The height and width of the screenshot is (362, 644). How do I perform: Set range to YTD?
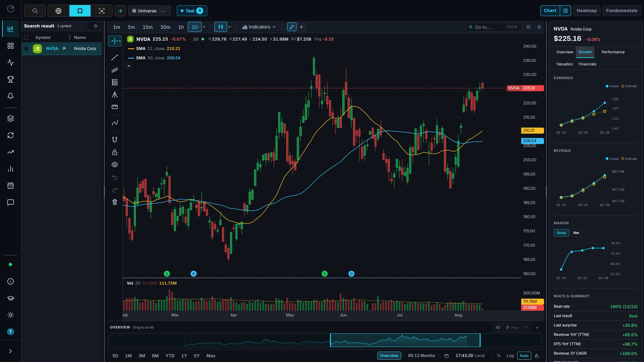(170, 356)
